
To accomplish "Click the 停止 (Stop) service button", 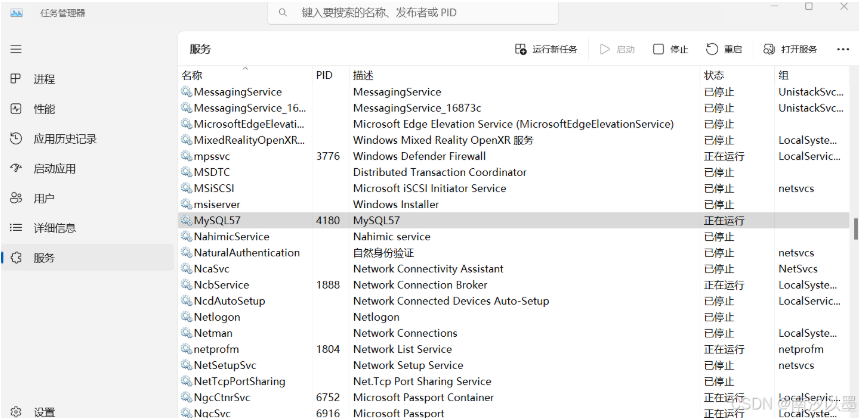I will [670, 49].
